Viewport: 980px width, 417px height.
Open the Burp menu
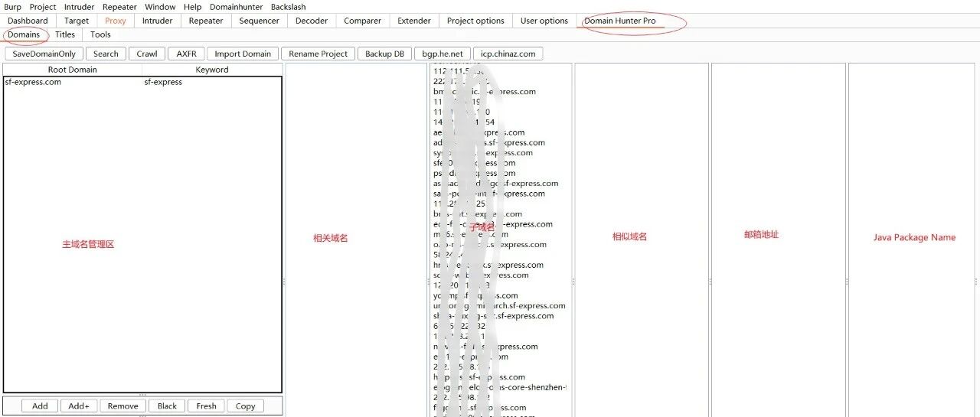(x=12, y=7)
